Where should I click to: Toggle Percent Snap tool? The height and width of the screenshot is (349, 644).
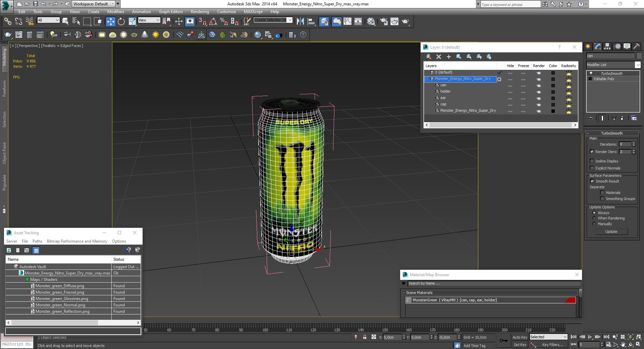[x=224, y=21]
